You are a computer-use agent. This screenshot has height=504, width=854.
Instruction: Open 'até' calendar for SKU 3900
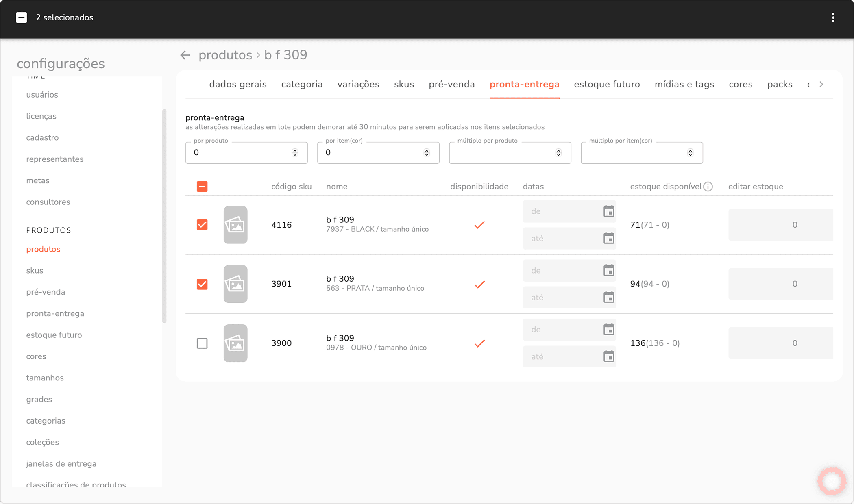pos(609,356)
